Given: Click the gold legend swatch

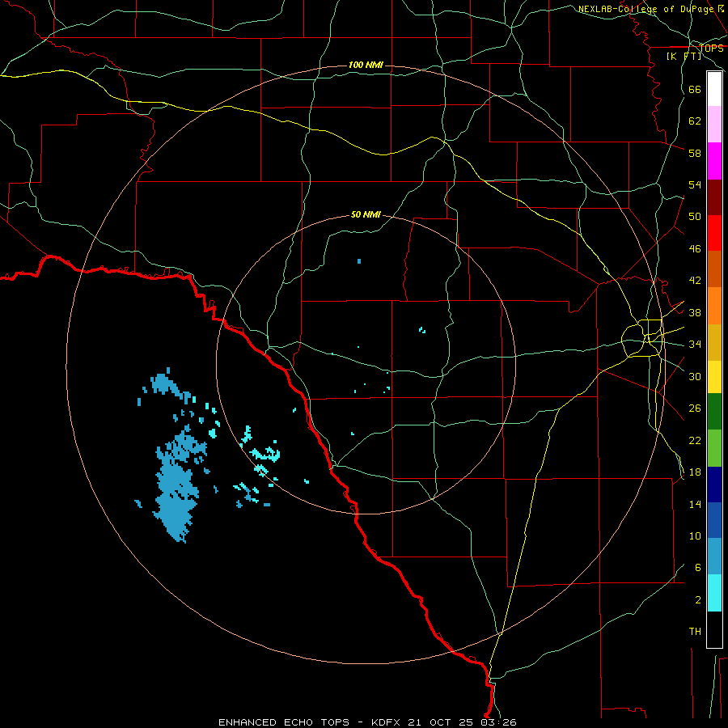Looking at the screenshot, I should point(714,343).
